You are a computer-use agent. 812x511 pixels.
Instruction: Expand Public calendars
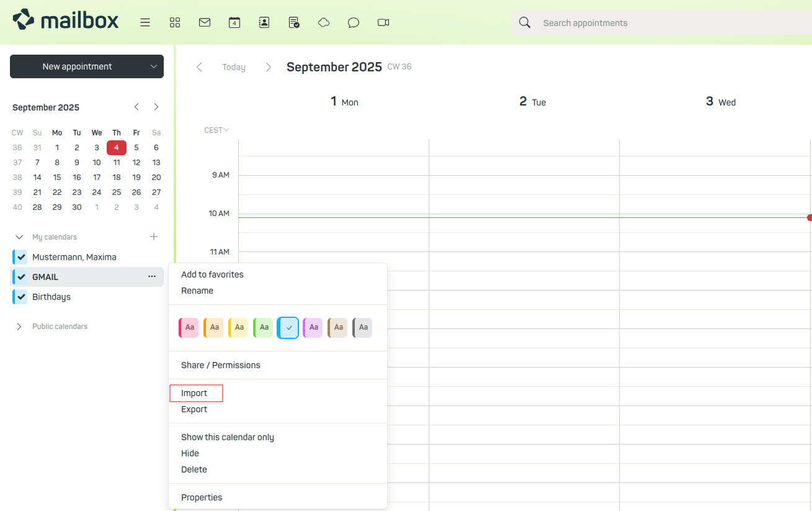tap(19, 326)
